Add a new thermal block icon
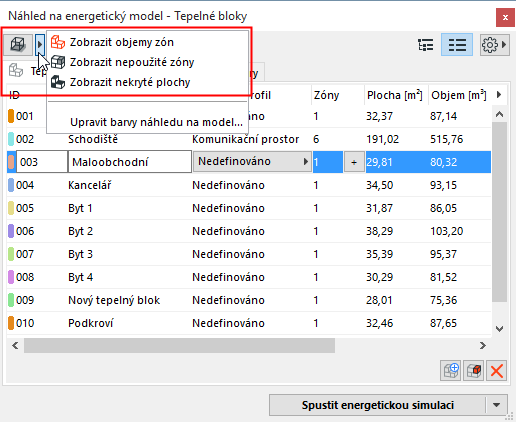The width and height of the screenshot is (516, 422). [450, 370]
